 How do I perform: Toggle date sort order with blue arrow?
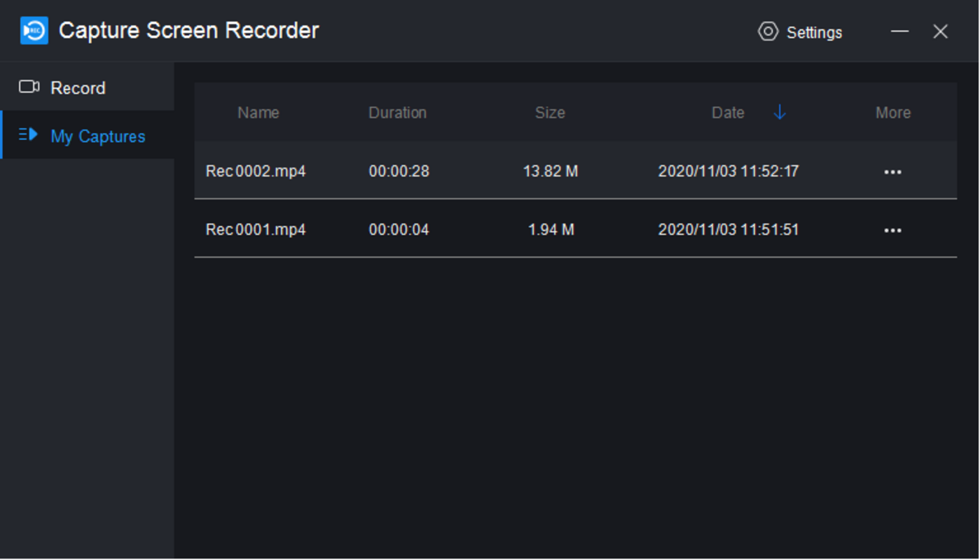(780, 112)
